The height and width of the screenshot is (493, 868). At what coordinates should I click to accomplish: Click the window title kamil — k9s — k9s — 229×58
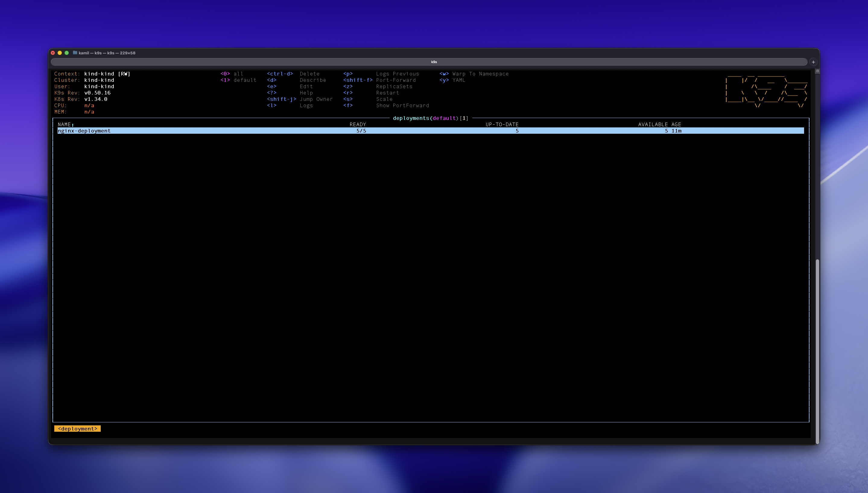click(x=107, y=53)
